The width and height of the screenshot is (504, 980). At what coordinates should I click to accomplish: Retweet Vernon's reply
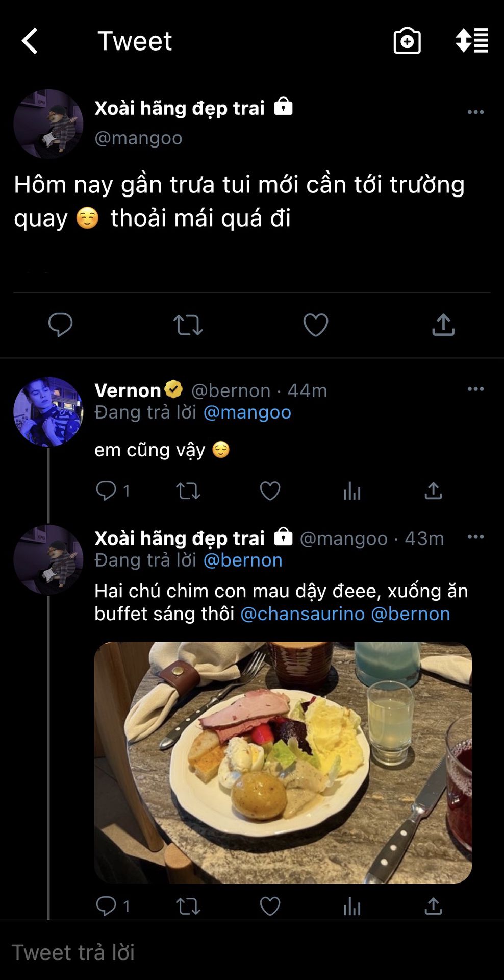[188, 491]
